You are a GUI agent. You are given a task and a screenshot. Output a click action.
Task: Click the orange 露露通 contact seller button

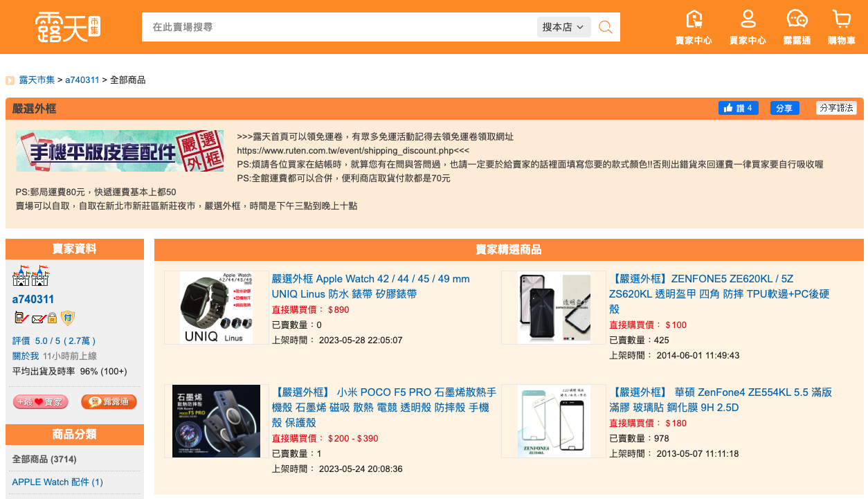109,401
